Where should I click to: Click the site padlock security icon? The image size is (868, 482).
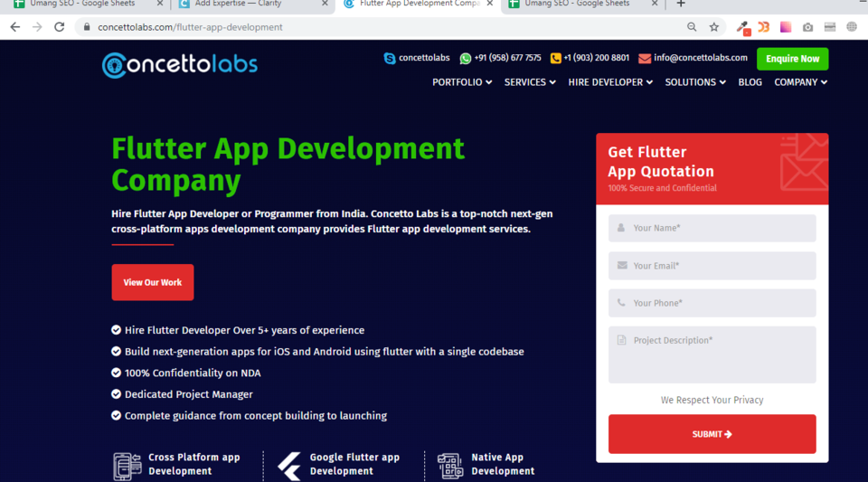point(87,27)
